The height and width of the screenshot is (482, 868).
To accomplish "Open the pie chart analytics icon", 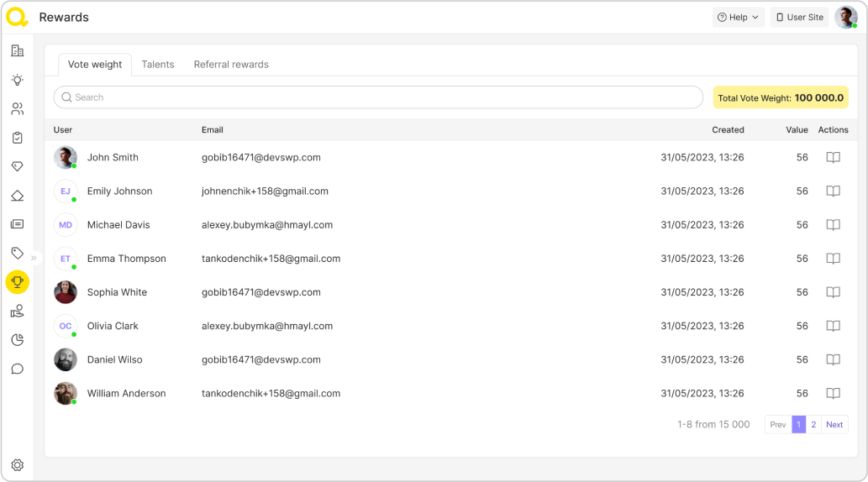I will tap(17, 339).
